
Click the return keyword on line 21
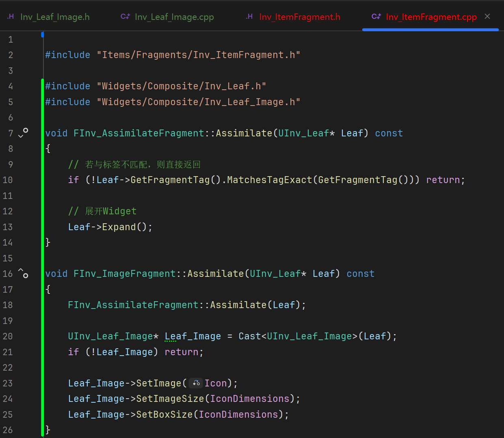coord(181,352)
